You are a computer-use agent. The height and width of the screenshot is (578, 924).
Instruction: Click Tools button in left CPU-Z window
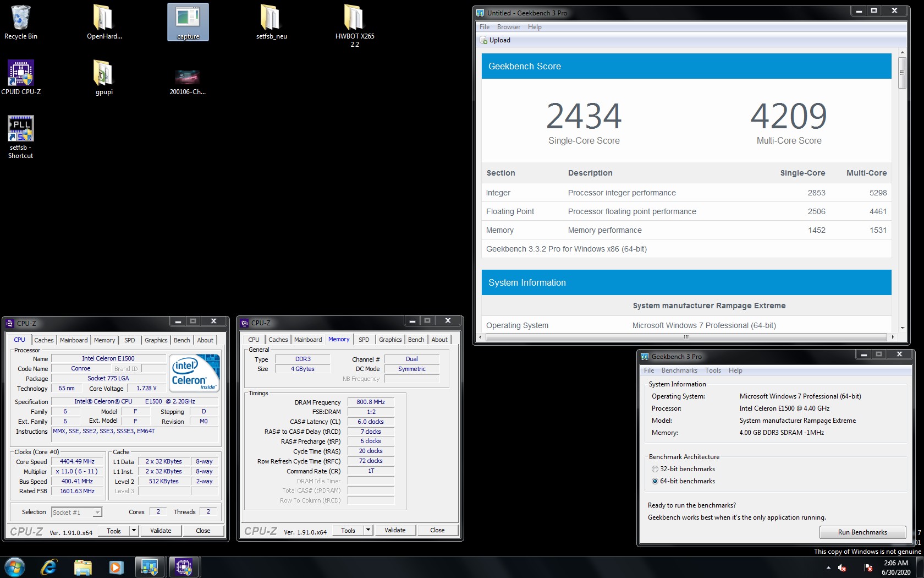tap(114, 531)
